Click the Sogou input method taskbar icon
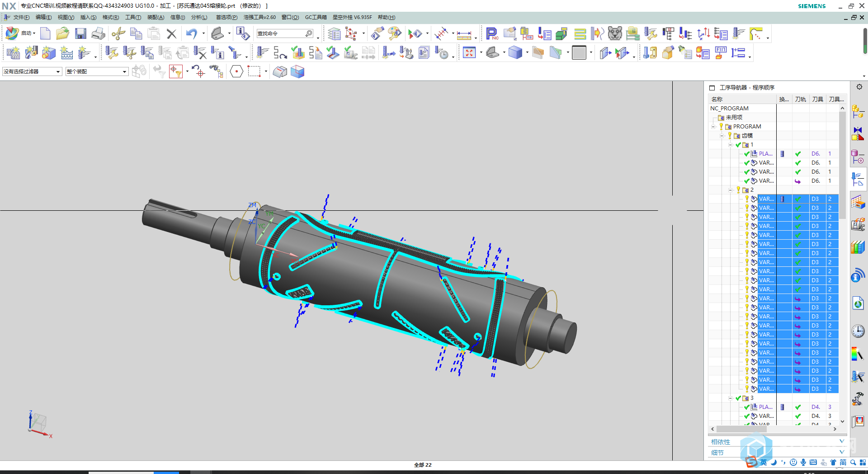Viewport: 868px width, 474px height. click(751, 462)
